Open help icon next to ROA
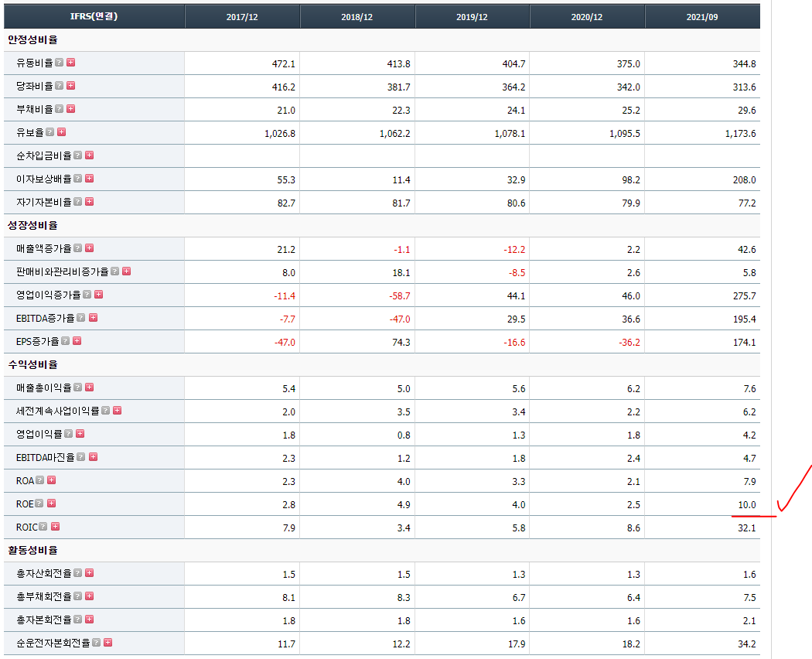The width and height of the screenshot is (812, 659). tap(40, 480)
